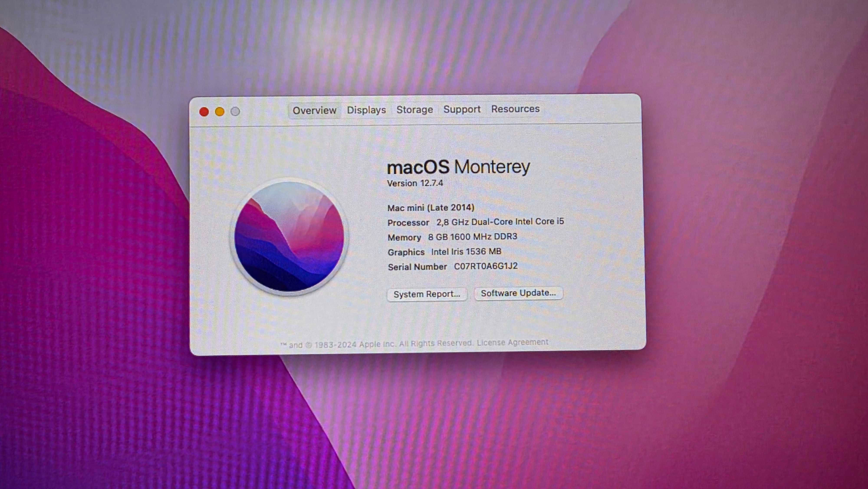
Task: Select serial number C07RT0A6G1J2
Action: (486, 266)
